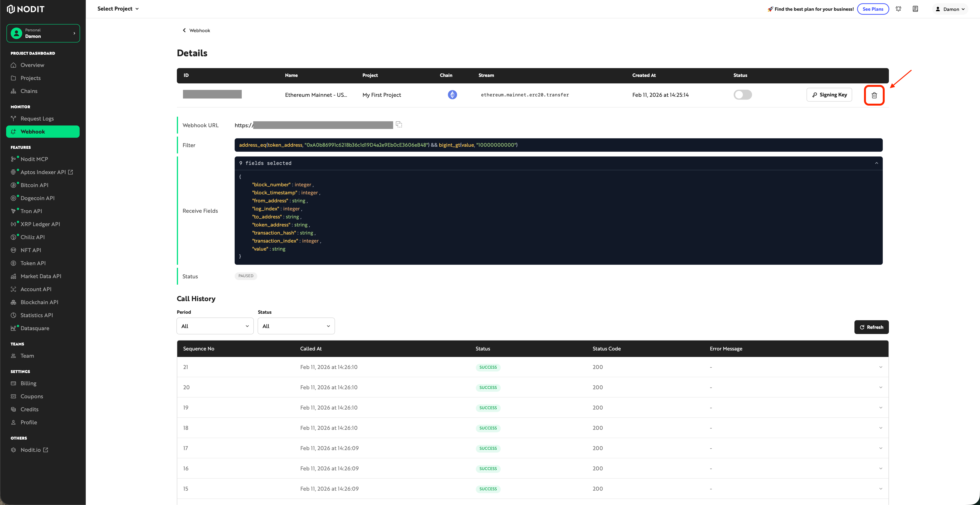
Task: Click the NODIT logo
Action: point(26,9)
